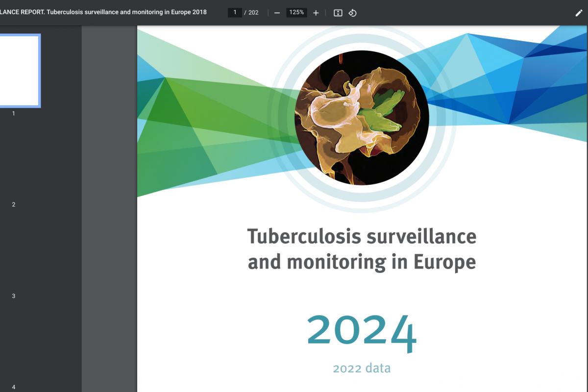Click the page 4 label in sidebar
This screenshot has width=588, height=392.
(14, 387)
